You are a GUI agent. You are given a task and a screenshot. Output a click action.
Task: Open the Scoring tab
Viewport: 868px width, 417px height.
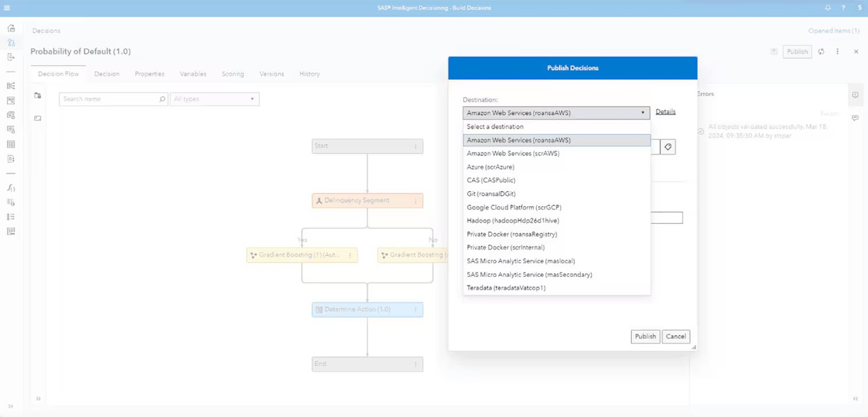click(x=233, y=74)
